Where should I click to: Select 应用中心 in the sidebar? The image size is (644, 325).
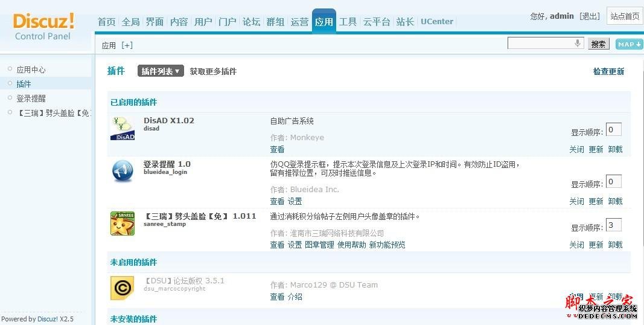pyautogui.click(x=31, y=70)
